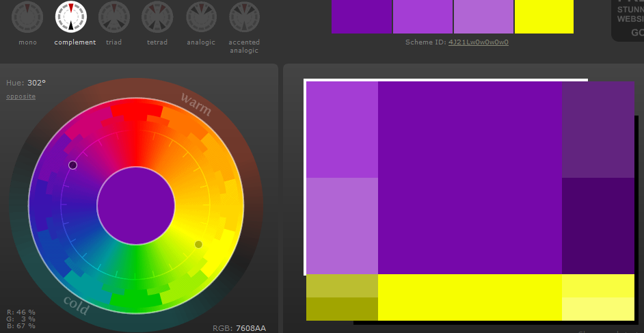This screenshot has height=333, width=644.
Task: Click the large yellow preview block
Action: pyautogui.click(x=469, y=297)
